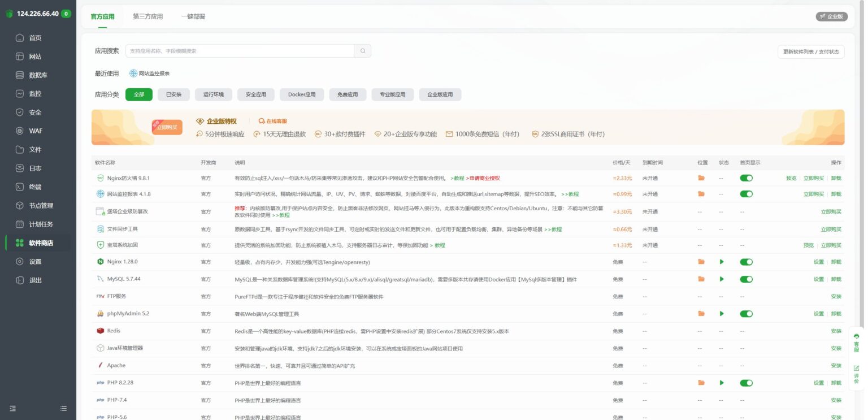The height and width of the screenshot is (420, 868).
Task: Click the orange 立即购买 banner button
Action: click(x=167, y=127)
